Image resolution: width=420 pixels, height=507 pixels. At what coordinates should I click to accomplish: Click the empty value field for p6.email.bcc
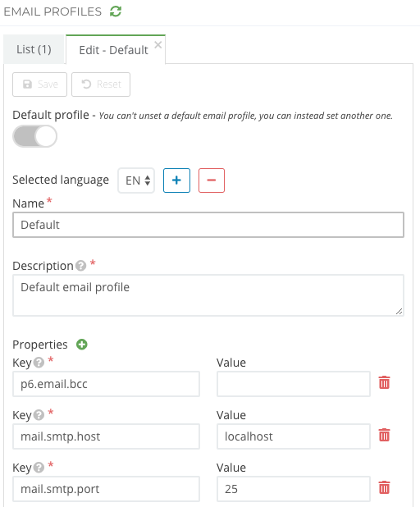point(294,384)
